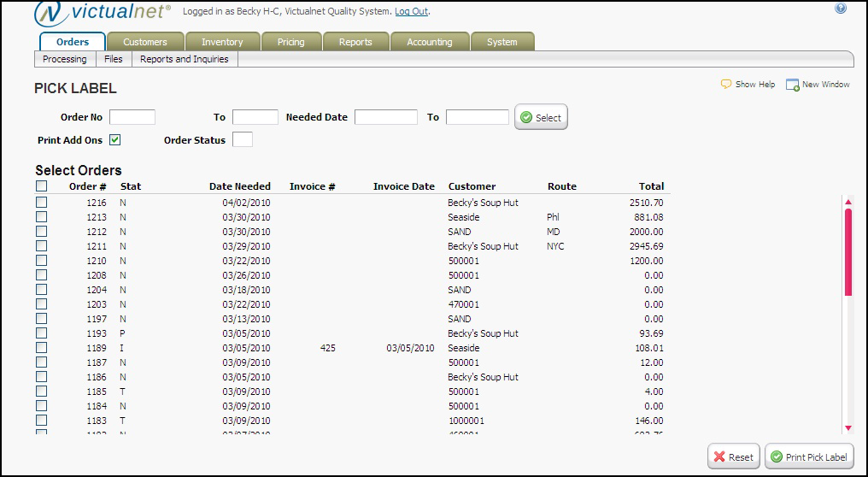
Task: Click order number 1212
Action: (x=97, y=232)
